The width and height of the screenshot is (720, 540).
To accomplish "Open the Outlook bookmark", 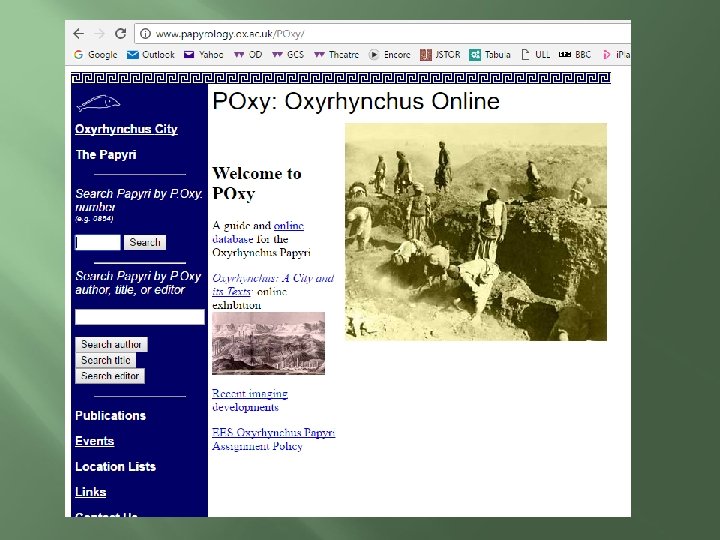I will coord(151,55).
